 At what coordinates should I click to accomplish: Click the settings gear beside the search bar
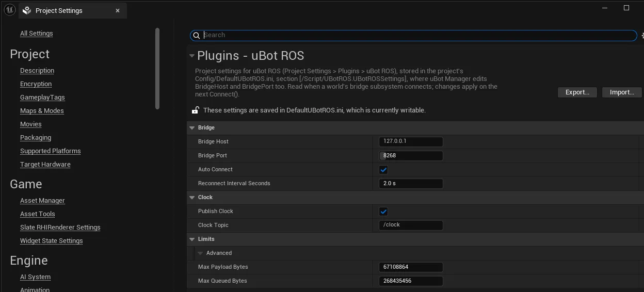[642, 36]
